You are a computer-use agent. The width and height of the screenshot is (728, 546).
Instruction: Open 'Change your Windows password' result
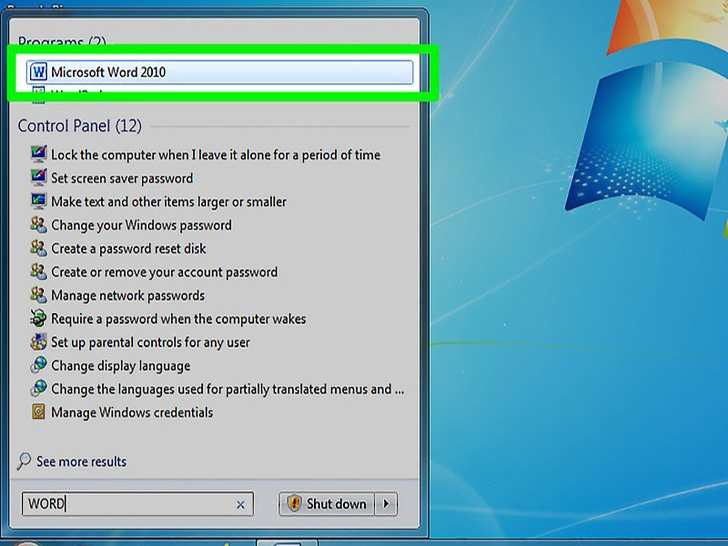point(141,225)
